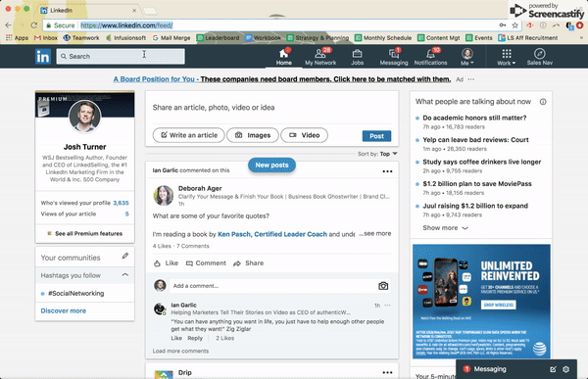Image resolution: width=588 pixels, height=379 pixels.
Task: Read Juul raising $1.2 billion story
Action: pyautogui.click(x=475, y=206)
